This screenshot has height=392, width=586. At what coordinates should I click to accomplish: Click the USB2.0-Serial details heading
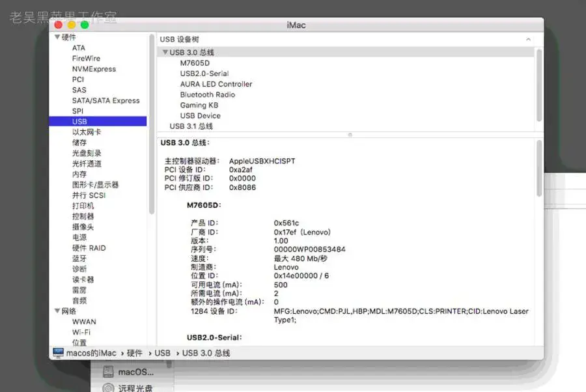pyautogui.click(x=214, y=337)
